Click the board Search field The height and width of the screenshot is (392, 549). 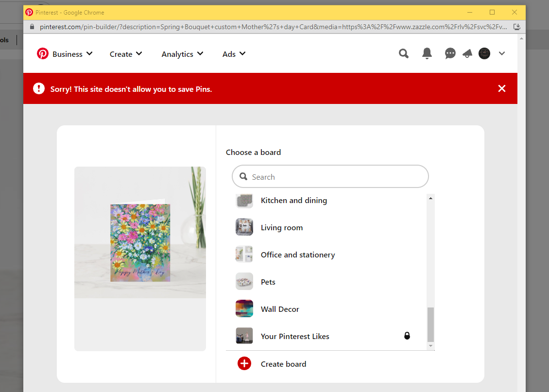pos(330,176)
